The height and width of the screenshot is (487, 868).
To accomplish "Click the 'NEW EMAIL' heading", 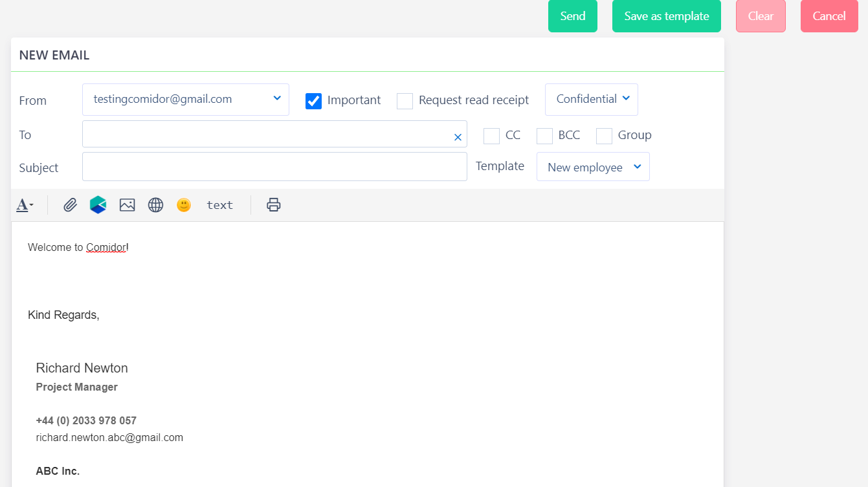I will (54, 55).
